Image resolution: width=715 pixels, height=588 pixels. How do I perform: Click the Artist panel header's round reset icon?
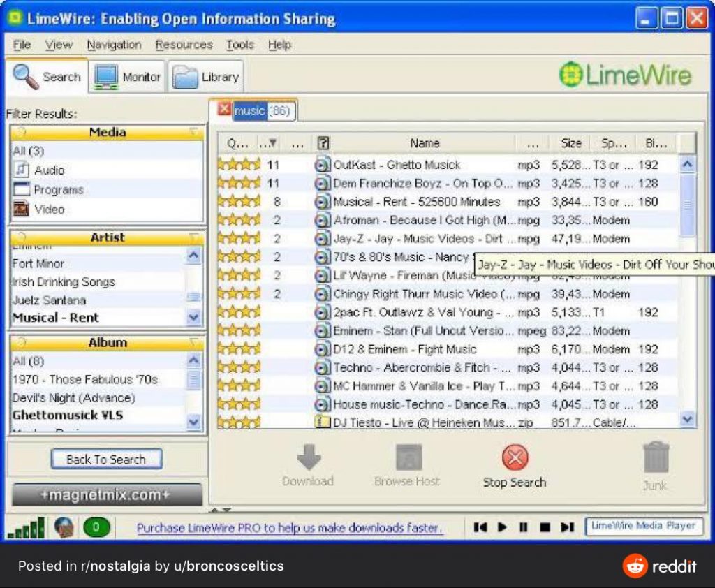point(21,237)
